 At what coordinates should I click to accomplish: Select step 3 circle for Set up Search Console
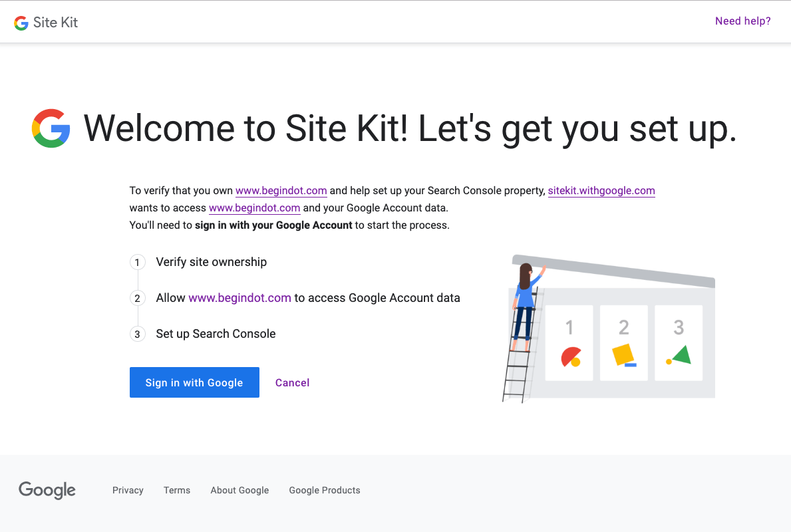click(137, 334)
